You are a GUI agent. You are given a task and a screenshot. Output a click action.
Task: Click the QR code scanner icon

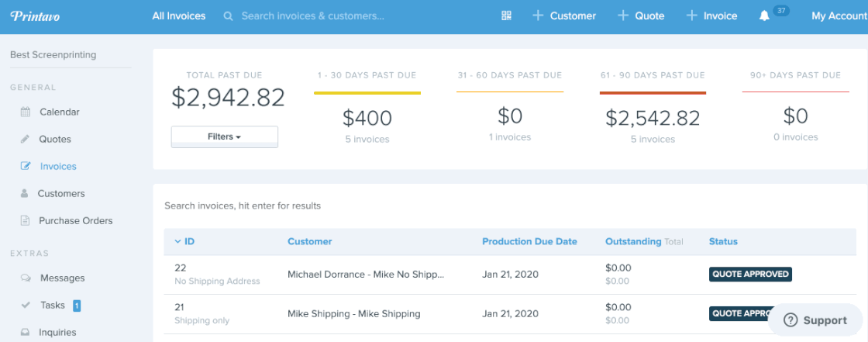tap(507, 16)
